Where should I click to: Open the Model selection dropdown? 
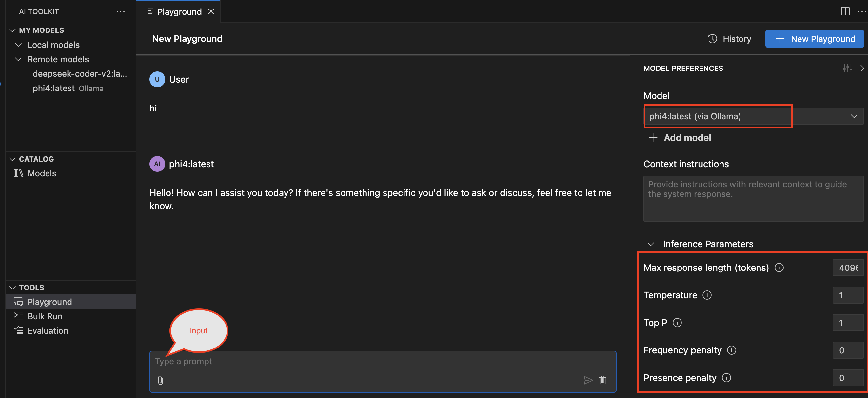tap(854, 116)
